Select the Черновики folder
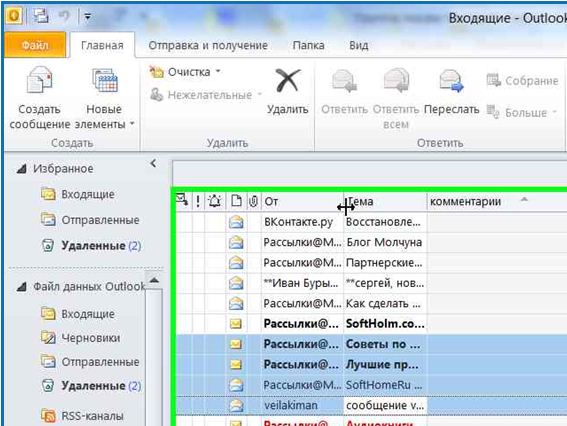This screenshot has width=567, height=426. tap(80, 338)
